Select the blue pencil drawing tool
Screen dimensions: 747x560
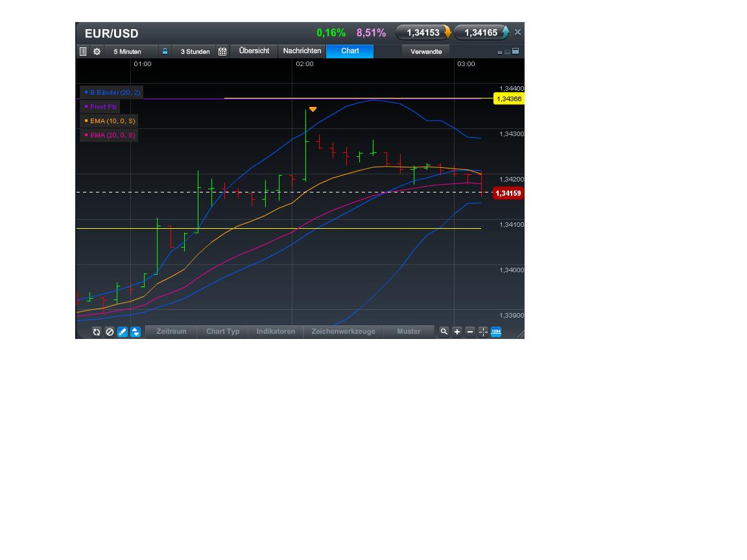[x=123, y=332]
